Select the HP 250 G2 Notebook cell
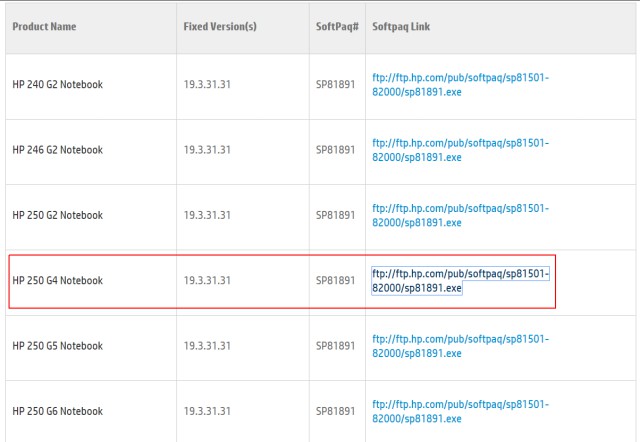The height and width of the screenshot is (442, 640). (58, 215)
